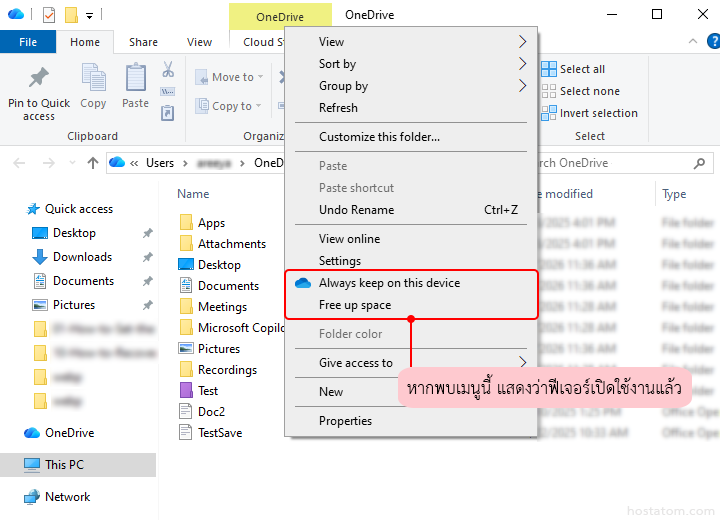720x520 pixels.
Task: Open Properties from context menu
Action: click(x=411, y=421)
